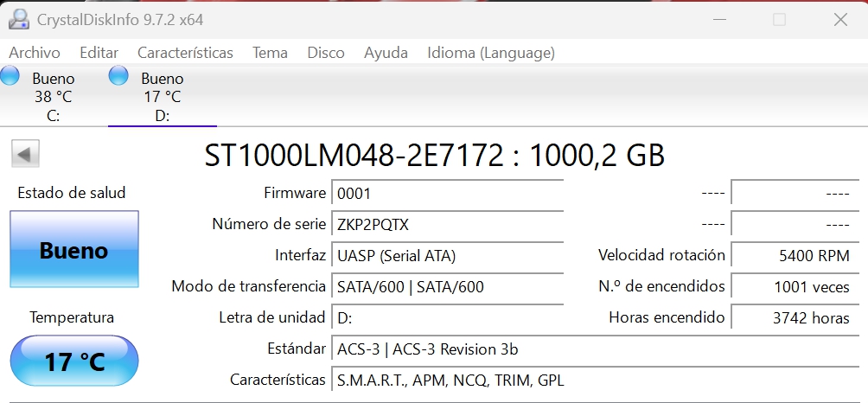The width and height of the screenshot is (868, 403).
Task: Maximize the CrystalDiskInfo window
Action: [x=780, y=19]
